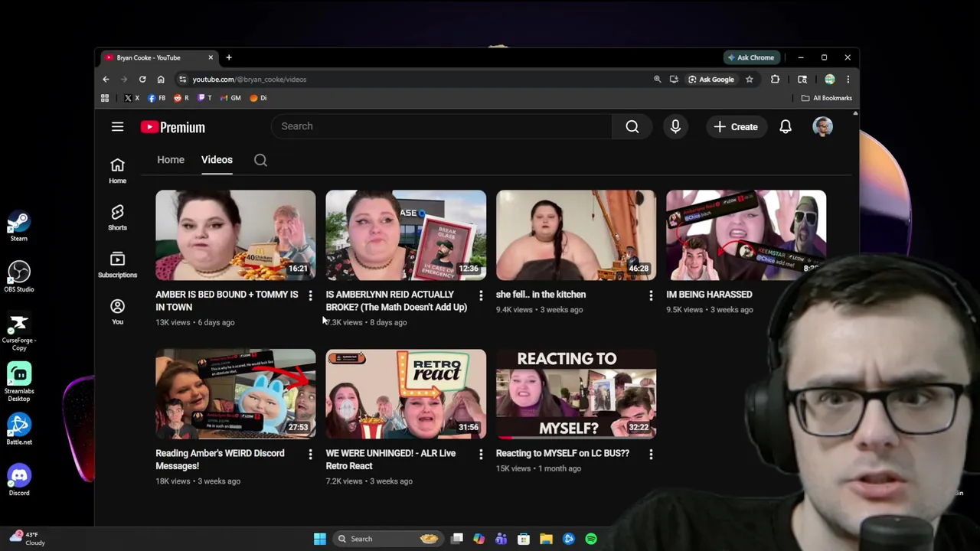Image resolution: width=980 pixels, height=551 pixels.
Task: Open the CurseForge Copy desktop shortcut
Action: (19, 331)
